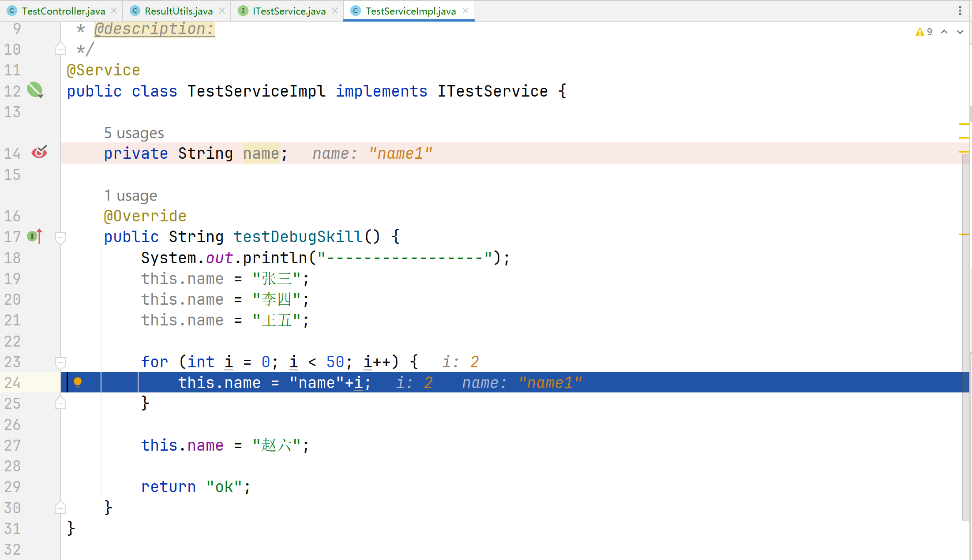Click line number 24 in the gutter
Screen dimensions: 972x560
pyautogui.click(x=12, y=383)
